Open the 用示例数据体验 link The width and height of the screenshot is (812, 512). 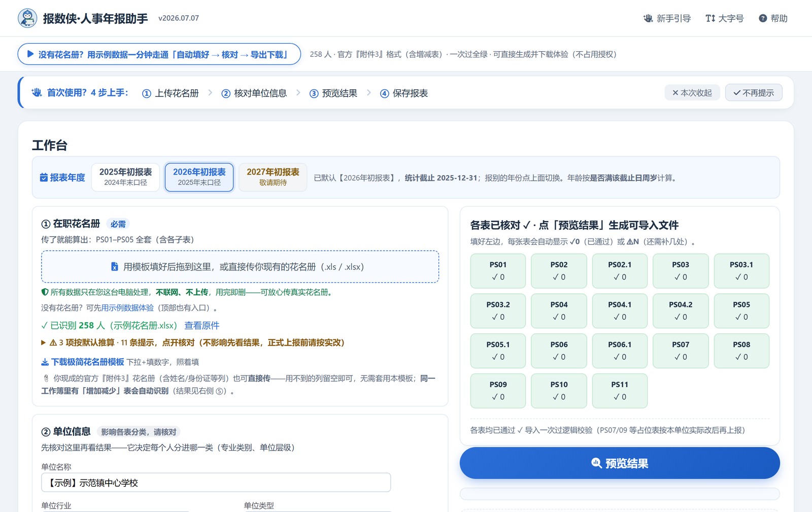127,308
